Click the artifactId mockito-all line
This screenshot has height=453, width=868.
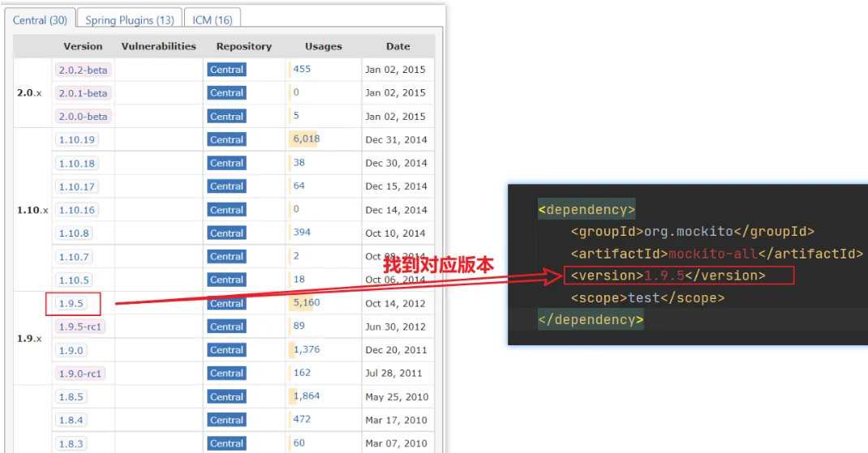tap(717, 254)
